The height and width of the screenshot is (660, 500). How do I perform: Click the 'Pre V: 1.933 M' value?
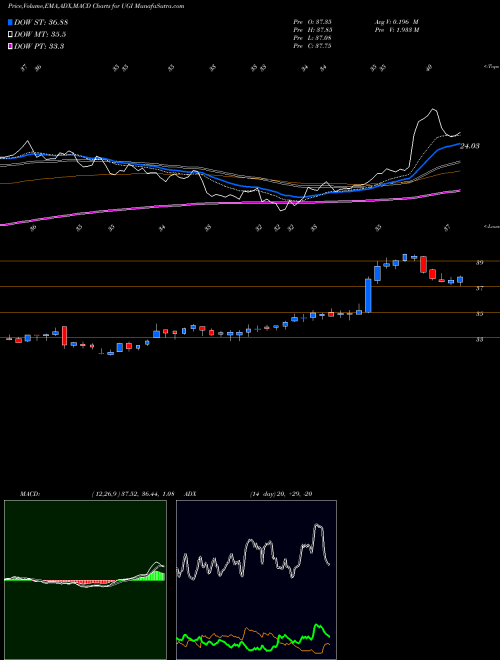[396, 30]
